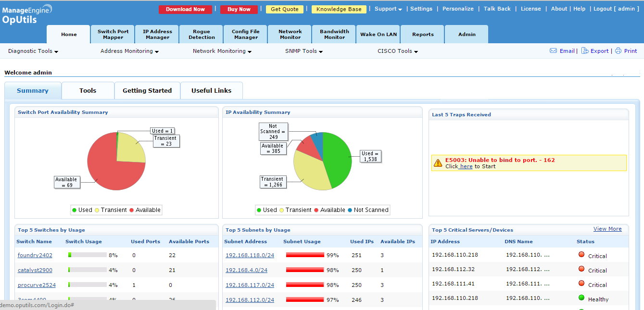Open the Bandwidth Monitor tab
Image resolution: width=644 pixels, height=310 pixels.
coord(334,34)
